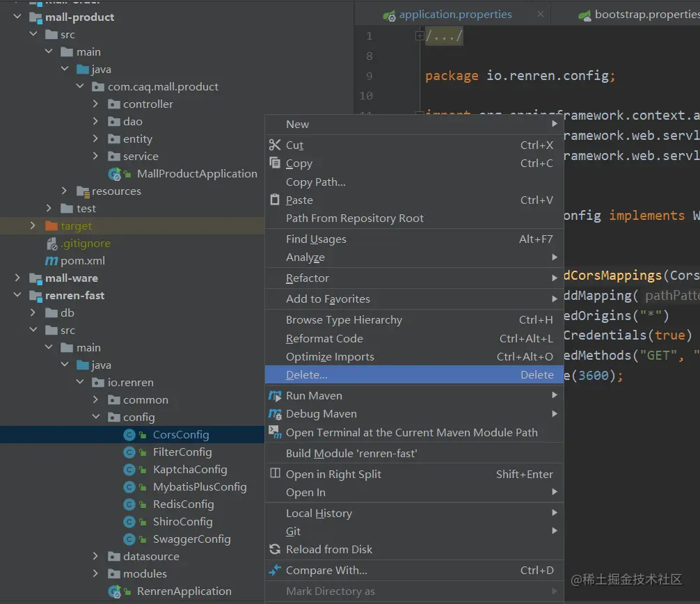Open the Local History submenu
The height and width of the screenshot is (604, 700).
(414, 513)
